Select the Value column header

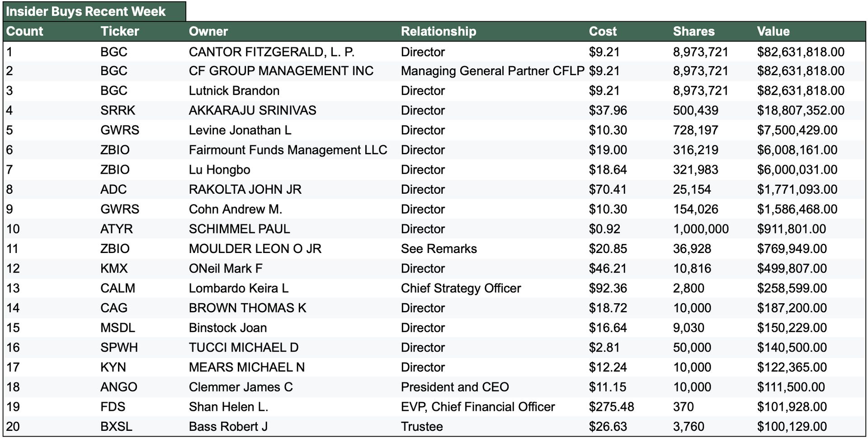coord(773,31)
